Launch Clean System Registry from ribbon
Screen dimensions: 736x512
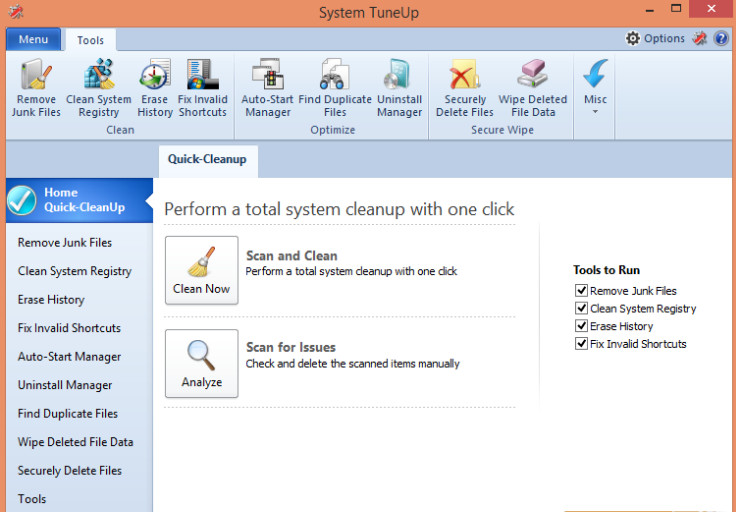tap(99, 88)
